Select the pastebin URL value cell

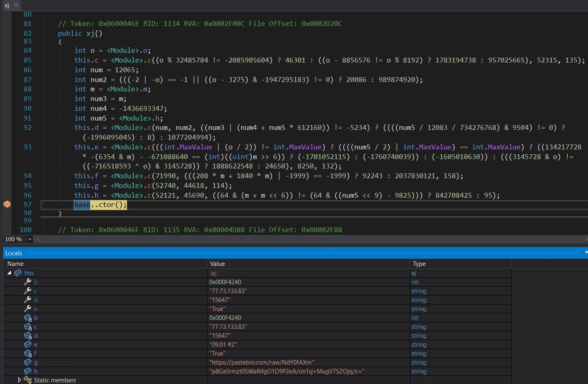[262, 362]
